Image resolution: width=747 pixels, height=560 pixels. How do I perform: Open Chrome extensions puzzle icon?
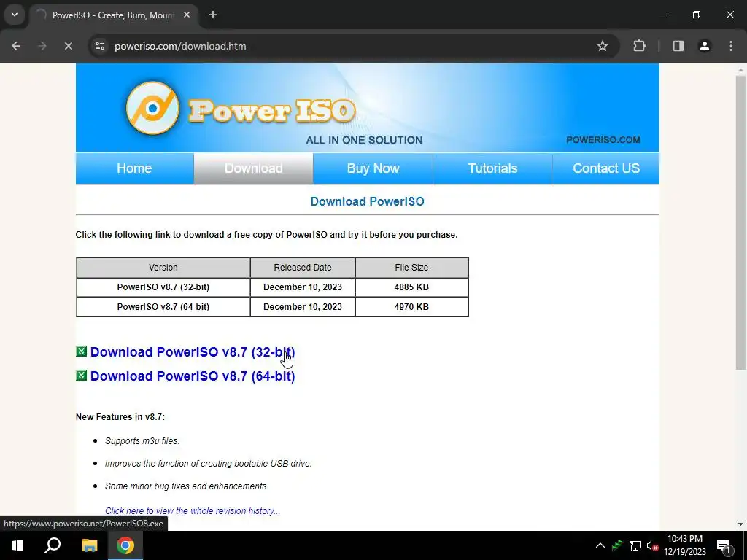coord(639,46)
